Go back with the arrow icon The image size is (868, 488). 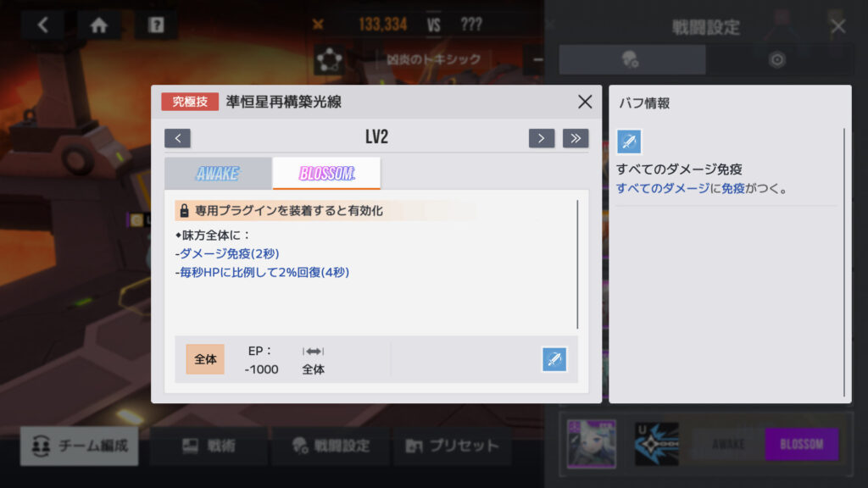[x=43, y=25]
